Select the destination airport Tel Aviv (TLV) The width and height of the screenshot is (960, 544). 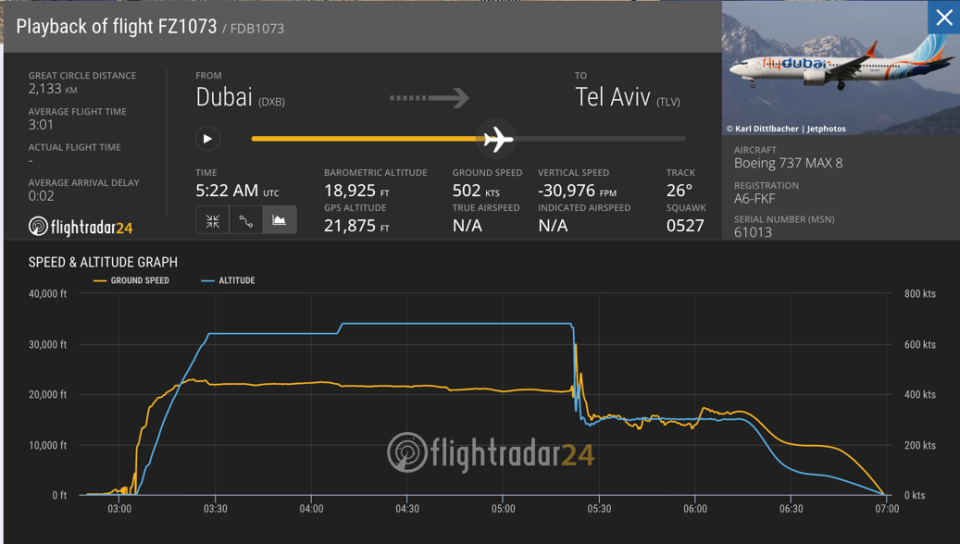(628, 97)
